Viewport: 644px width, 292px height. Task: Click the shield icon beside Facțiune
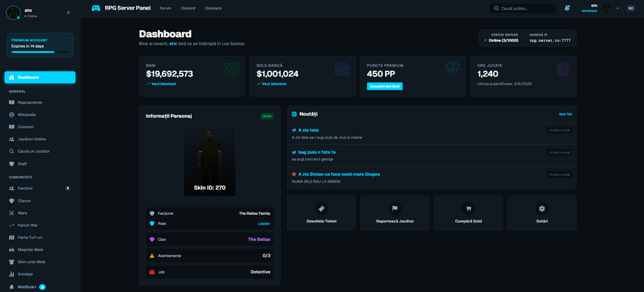(152, 214)
